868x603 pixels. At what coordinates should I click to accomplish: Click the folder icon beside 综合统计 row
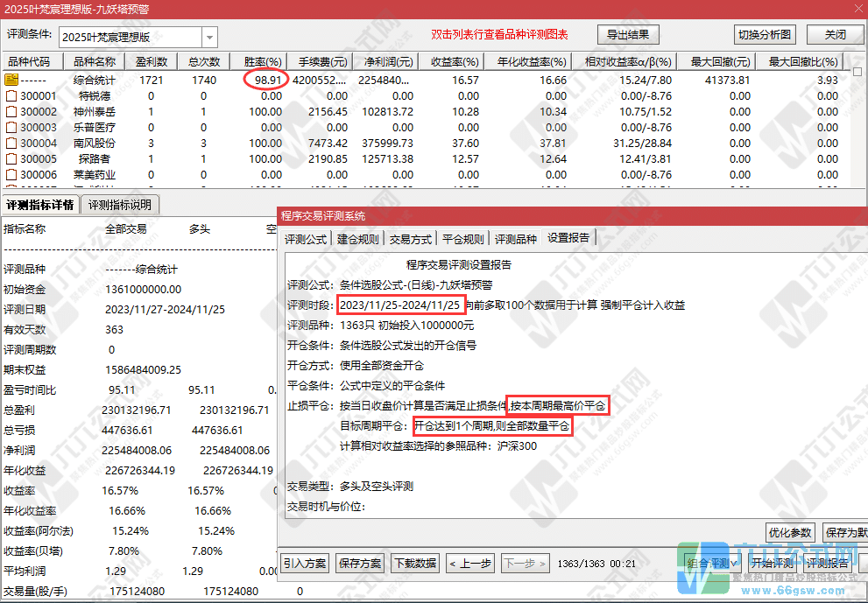pyautogui.click(x=11, y=81)
